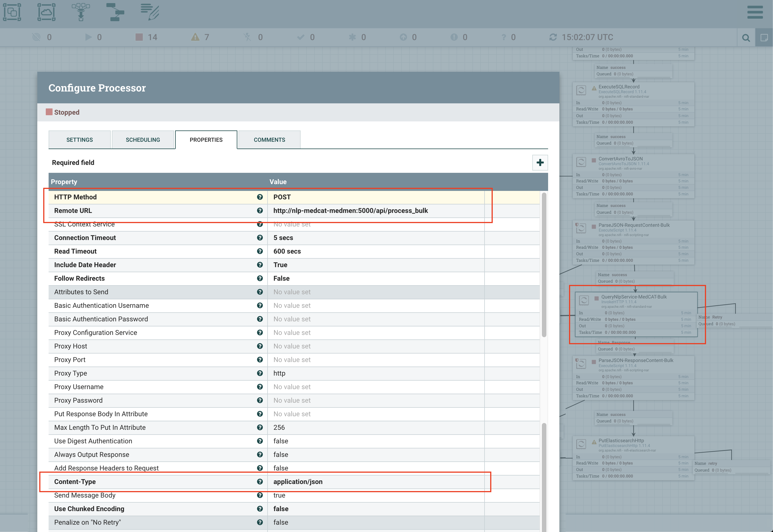Click Penalize on "No Retry" value false
Screen dimensions: 773x532
376,523
